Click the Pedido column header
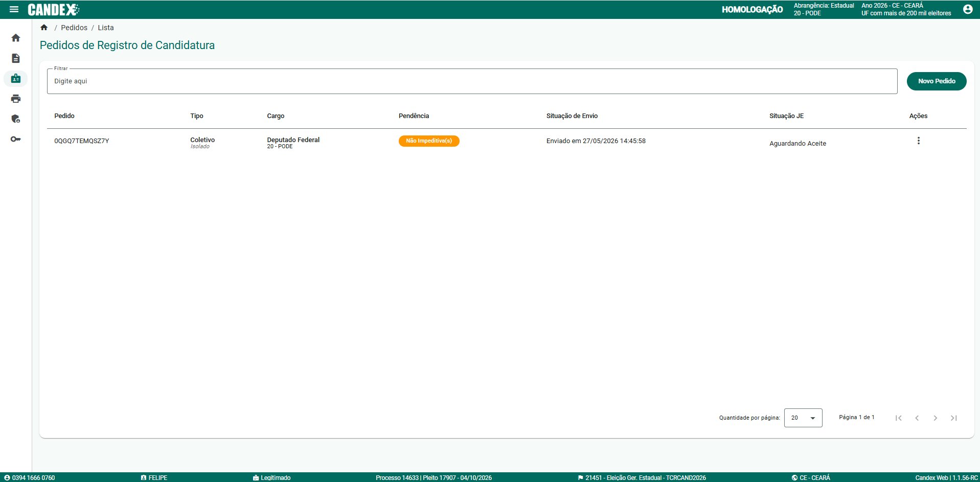The image size is (980, 482). click(64, 116)
